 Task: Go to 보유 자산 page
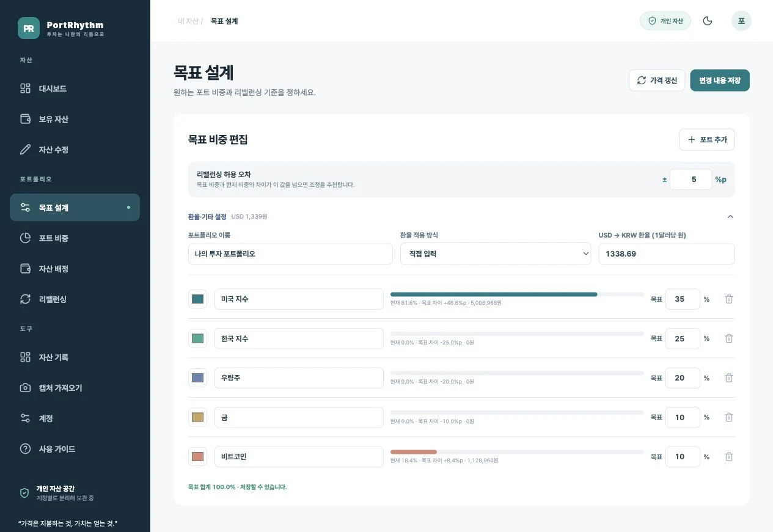coord(75,119)
